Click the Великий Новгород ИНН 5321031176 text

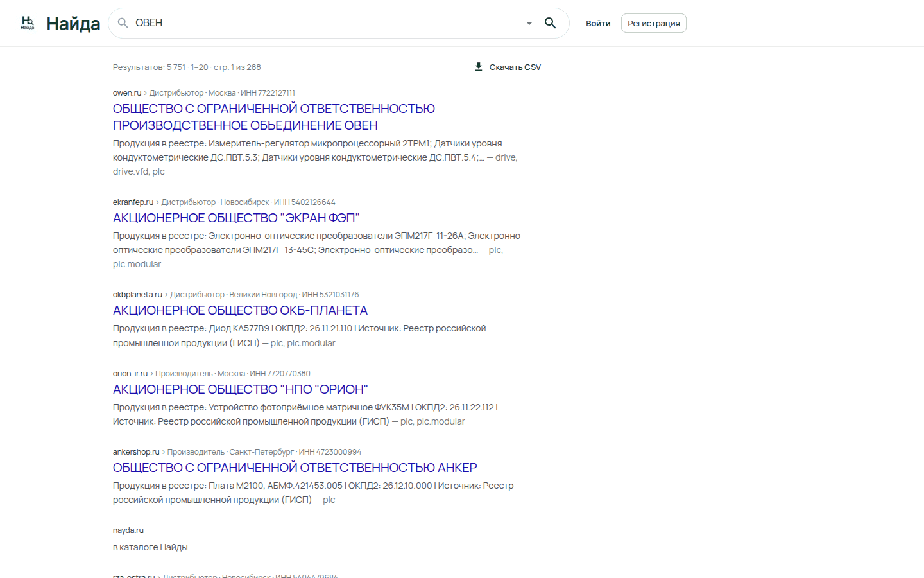coord(294,295)
